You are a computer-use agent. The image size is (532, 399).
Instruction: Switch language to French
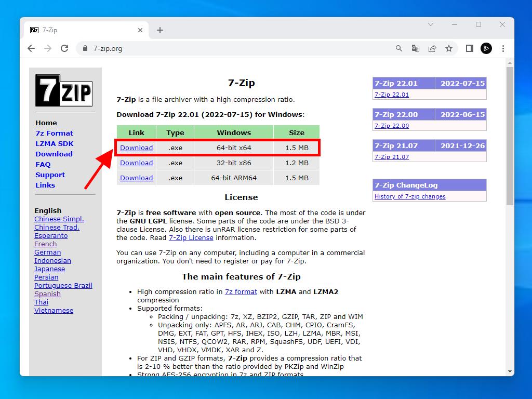click(x=46, y=244)
